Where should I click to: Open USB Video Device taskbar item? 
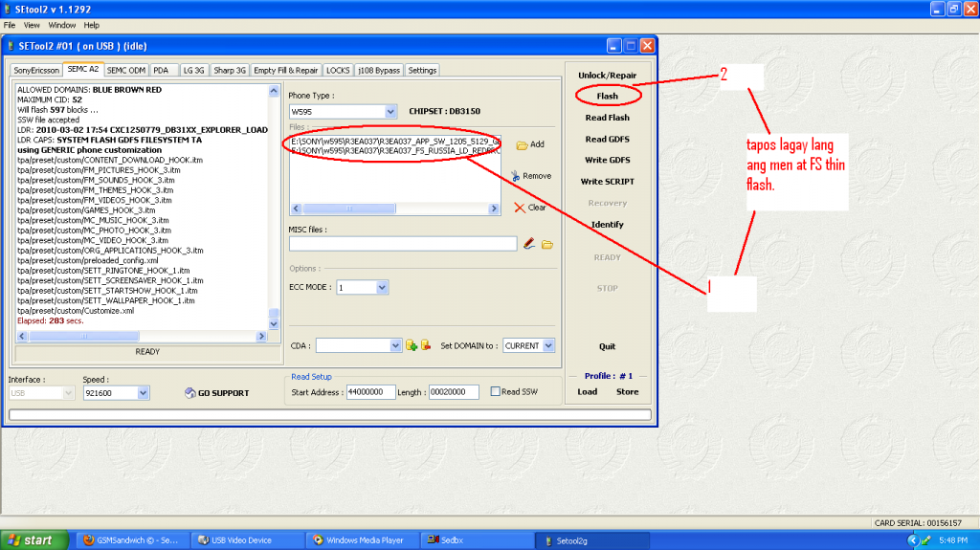(x=248, y=540)
